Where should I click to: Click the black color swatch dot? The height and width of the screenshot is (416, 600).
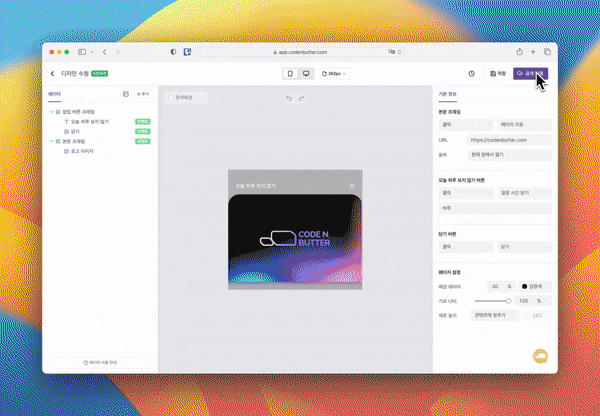524,286
